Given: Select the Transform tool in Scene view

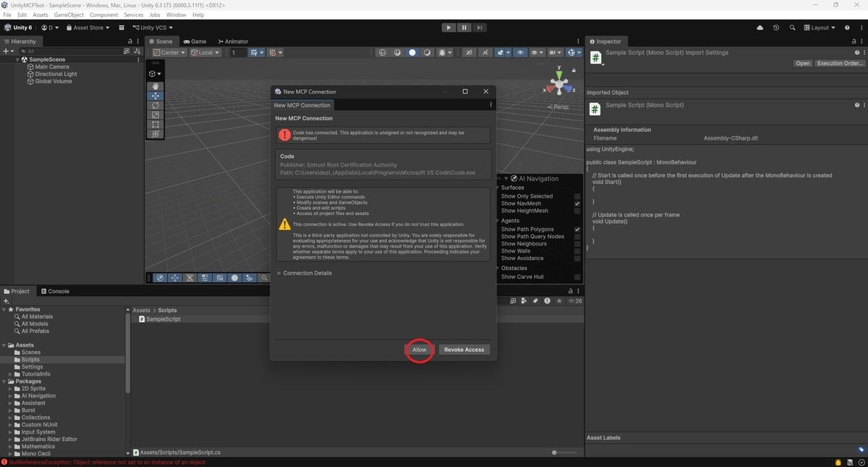Looking at the screenshot, I should coord(156,133).
